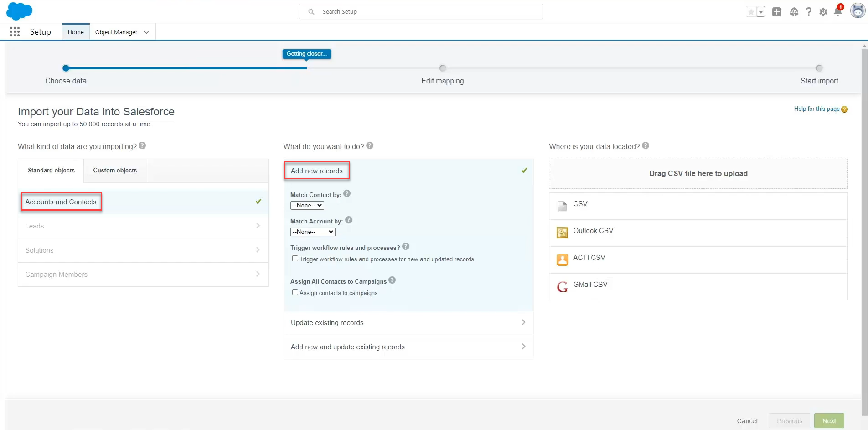Click the Next button
Screen dimensions: 868x430
829,421
